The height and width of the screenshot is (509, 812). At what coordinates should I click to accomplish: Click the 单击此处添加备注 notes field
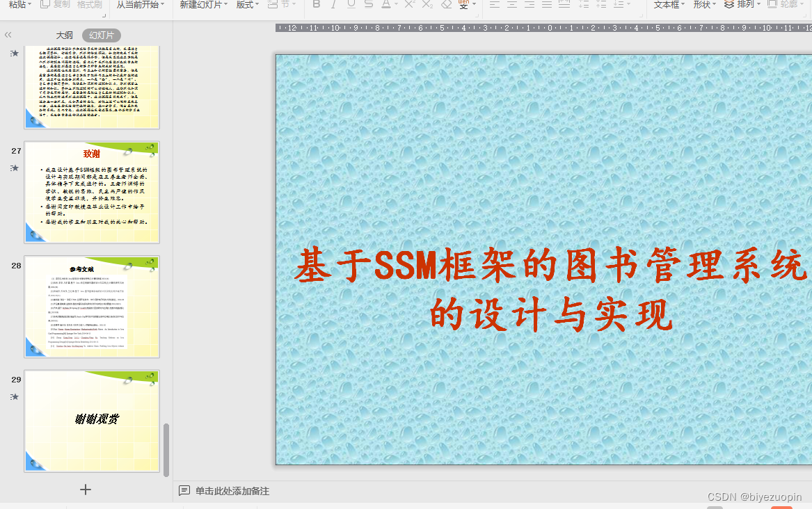pyautogui.click(x=232, y=491)
